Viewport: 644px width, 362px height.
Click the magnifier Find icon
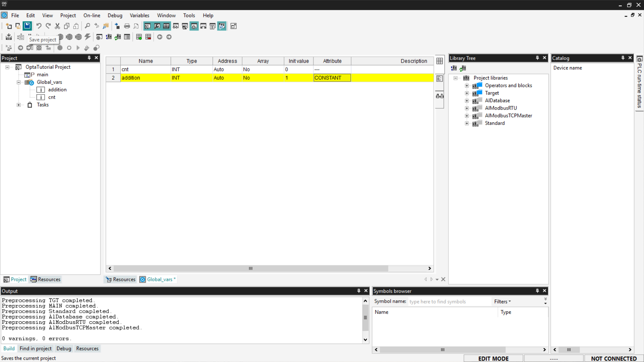click(87, 26)
